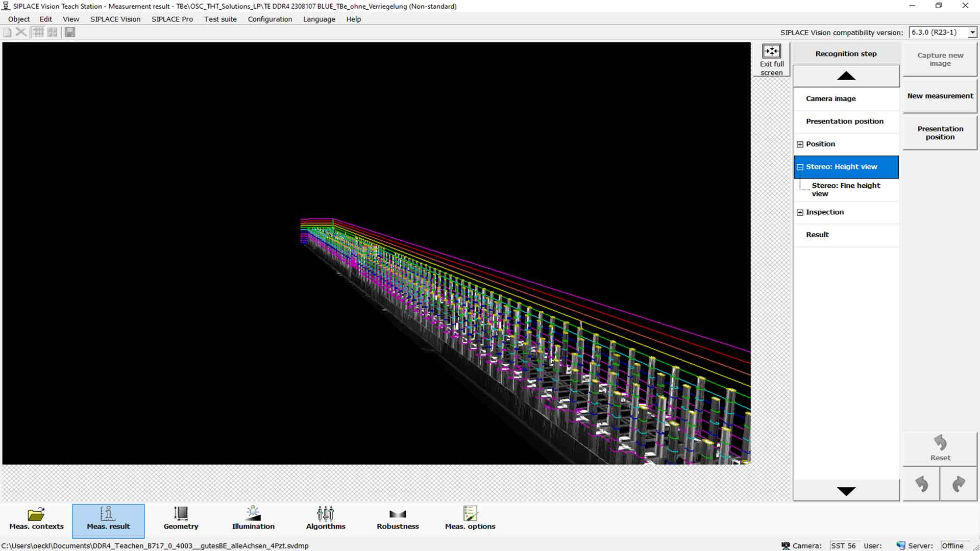Select the Geometry icon
This screenshot has height=551, width=980.
[x=181, y=514]
